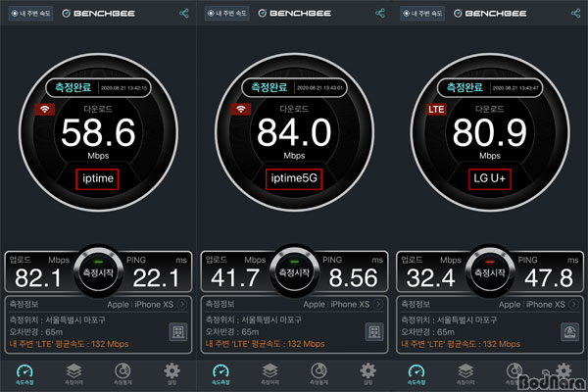Open 설정 gear in the iptime panel

(171, 371)
